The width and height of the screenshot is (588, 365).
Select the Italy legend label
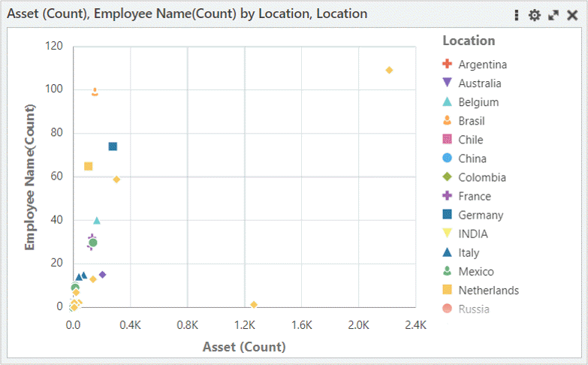point(469,253)
